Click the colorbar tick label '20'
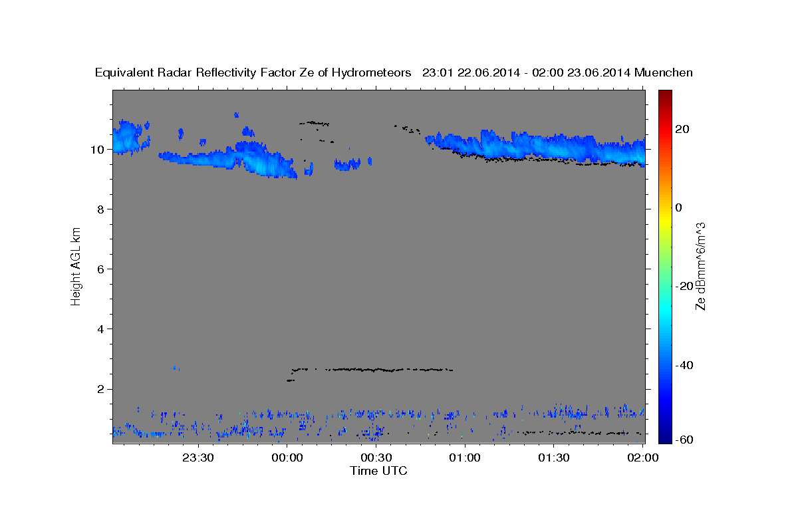 pyautogui.click(x=682, y=129)
